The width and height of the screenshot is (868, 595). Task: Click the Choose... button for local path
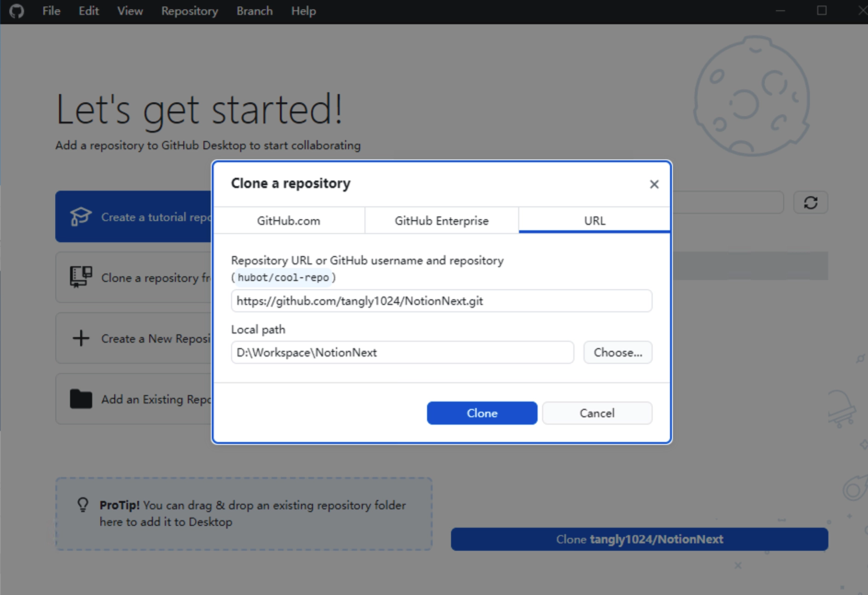618,352
